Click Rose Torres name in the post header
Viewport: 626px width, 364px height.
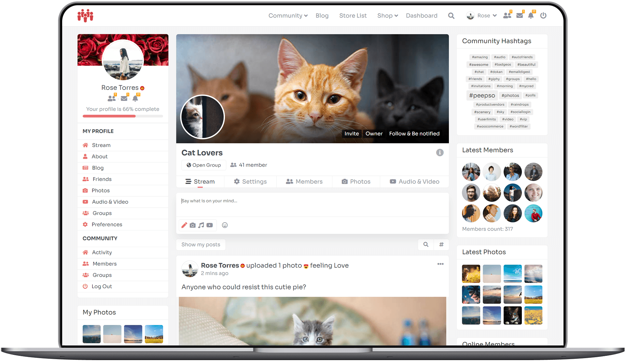pos(220,265)
